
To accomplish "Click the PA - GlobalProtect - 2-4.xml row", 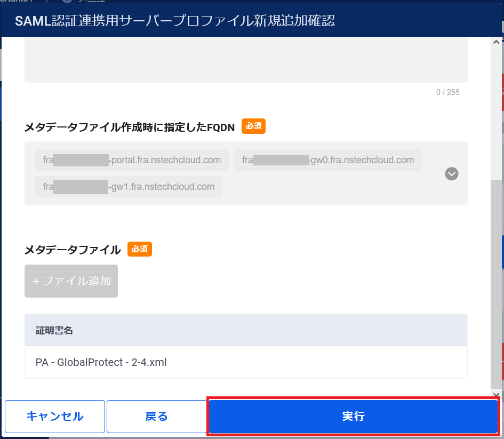I will pyautogui.click(x=246, y=362).
